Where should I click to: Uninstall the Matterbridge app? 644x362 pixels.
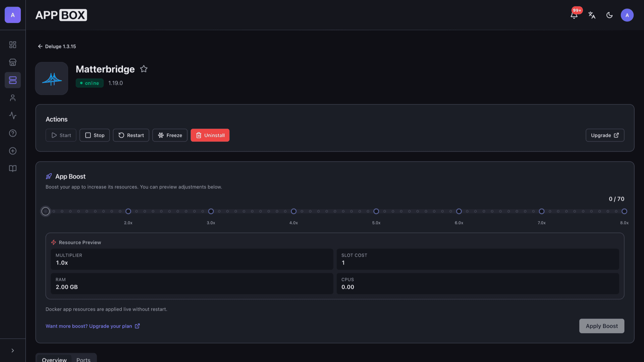click(210, 135)
